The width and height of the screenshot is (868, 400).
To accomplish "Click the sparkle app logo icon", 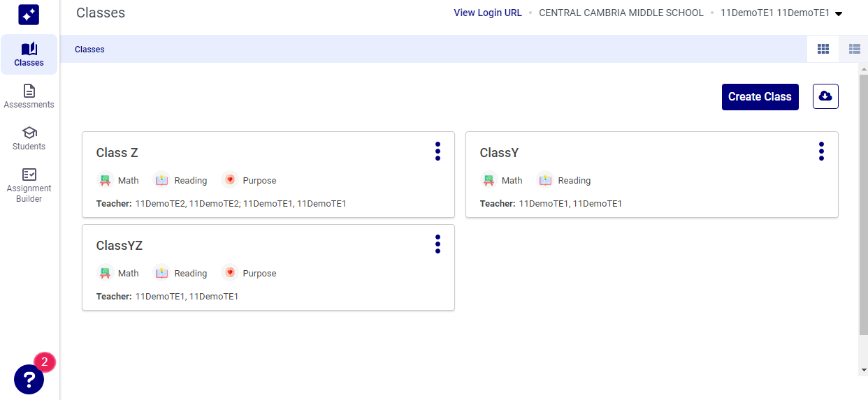I will click(x=29, y=15).
